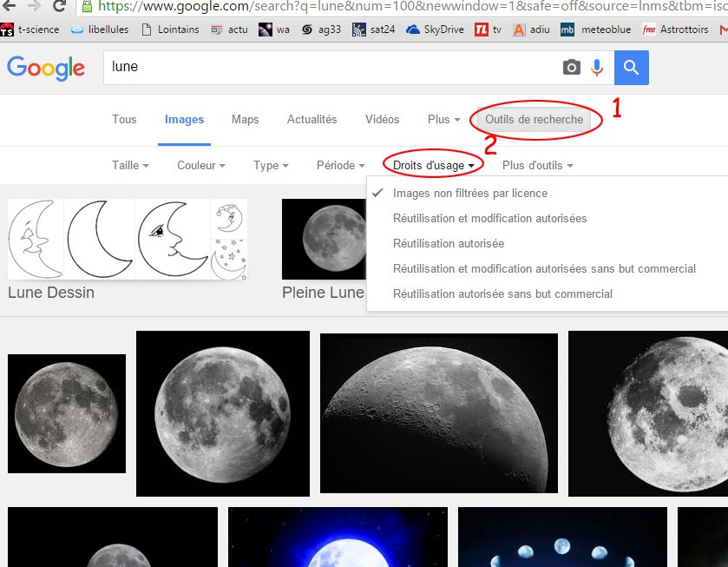
Task: Open the tv bookmark
Action: point(489,30)
